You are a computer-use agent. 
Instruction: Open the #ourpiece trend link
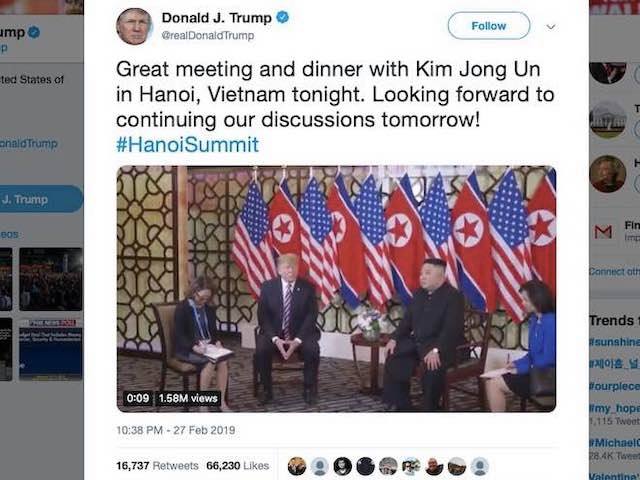click(x=614, y=386)
